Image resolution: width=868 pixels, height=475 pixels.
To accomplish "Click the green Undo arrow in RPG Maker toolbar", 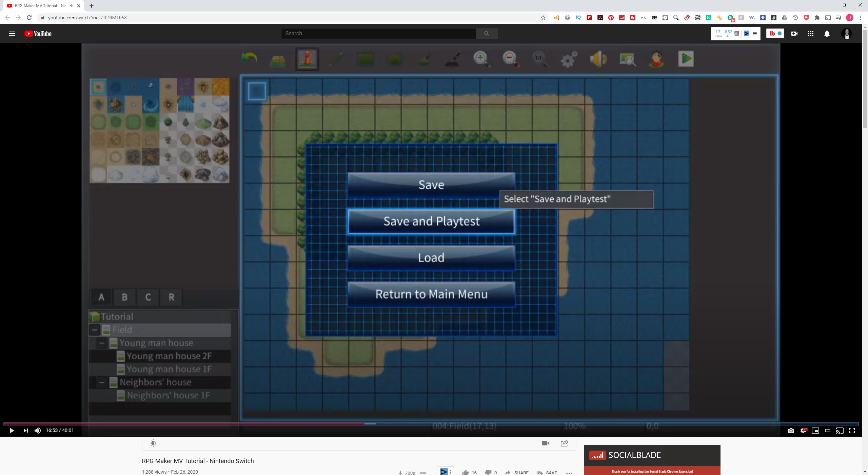I will click(x=249, y=59).
